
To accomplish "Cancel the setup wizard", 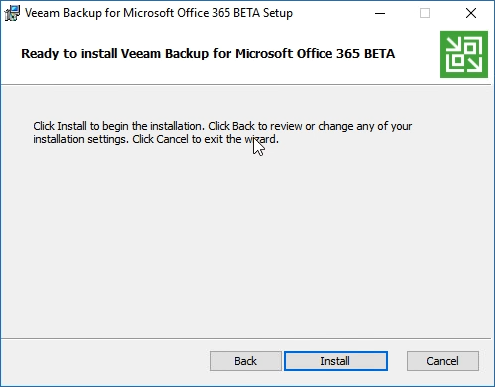I will (x=443, y=361).
